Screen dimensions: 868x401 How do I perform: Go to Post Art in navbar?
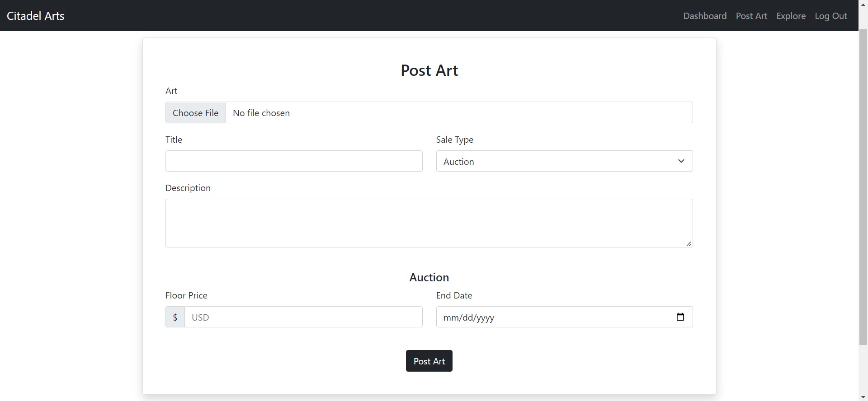tap(751, 16)
